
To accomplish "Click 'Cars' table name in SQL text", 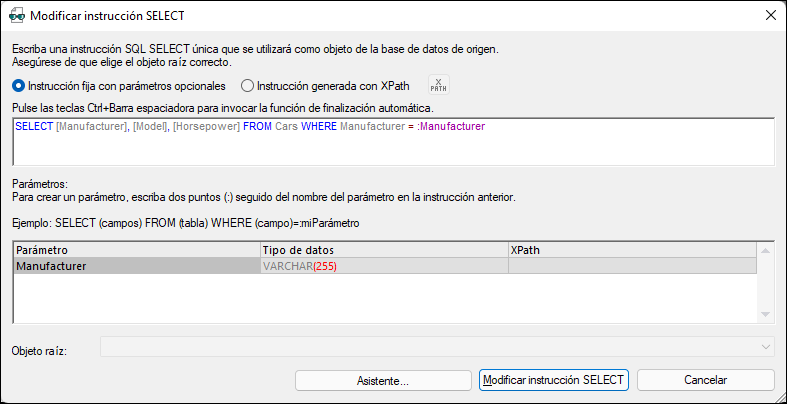I will point(287,127).
